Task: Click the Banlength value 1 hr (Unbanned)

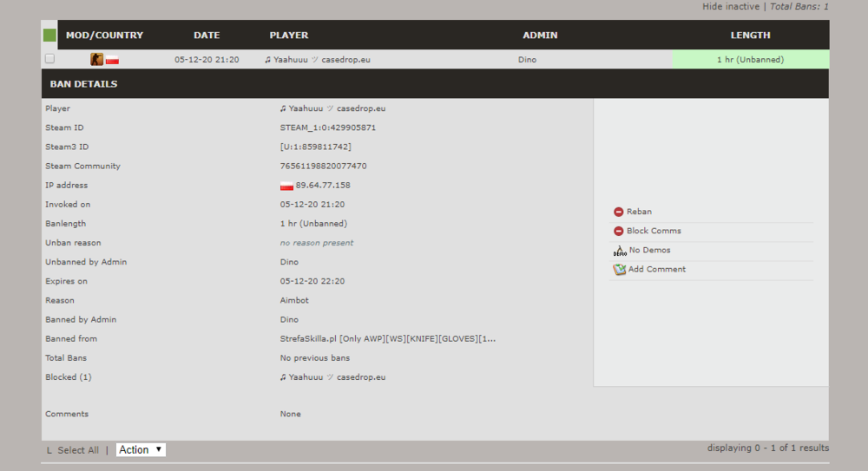Action: coord(313,224)
